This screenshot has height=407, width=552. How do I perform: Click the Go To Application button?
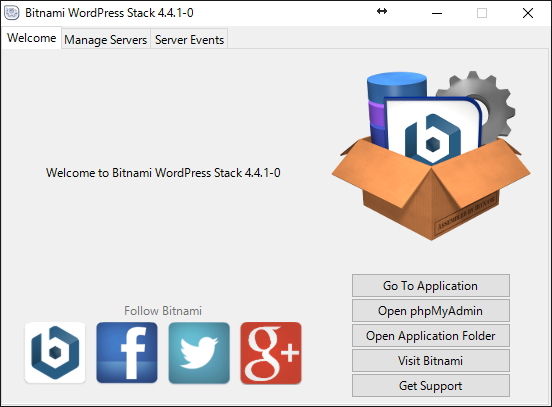pyautogui.click(x=431, y=286)
